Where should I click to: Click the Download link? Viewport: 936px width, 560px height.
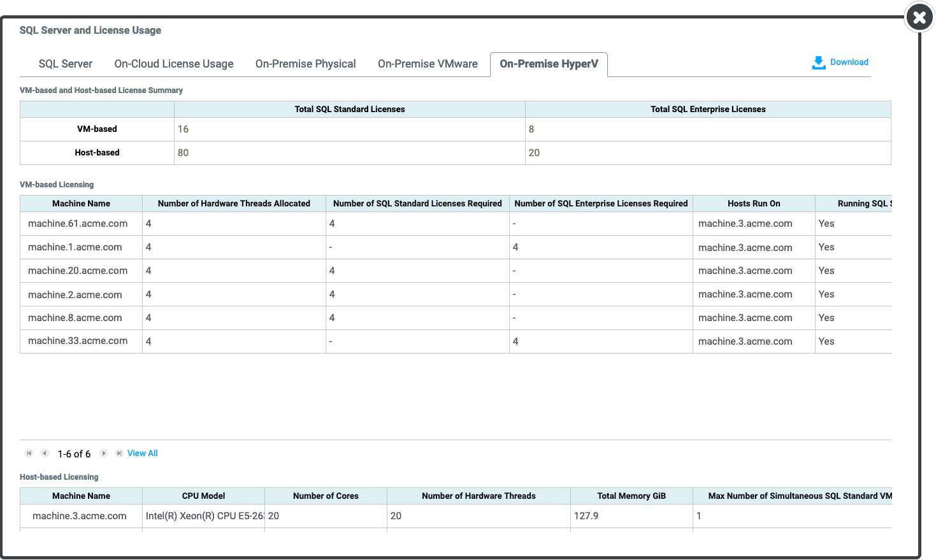(x=849, y=62)
